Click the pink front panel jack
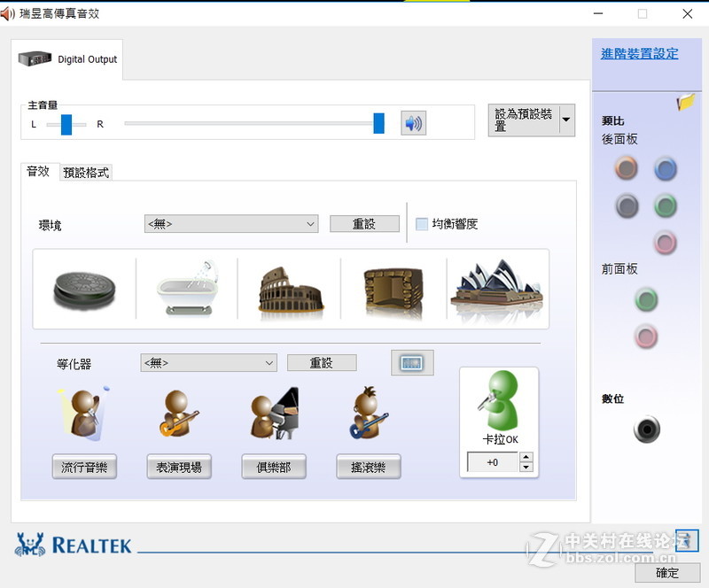This screenshot has width=709, height=588. pos(646,337)
